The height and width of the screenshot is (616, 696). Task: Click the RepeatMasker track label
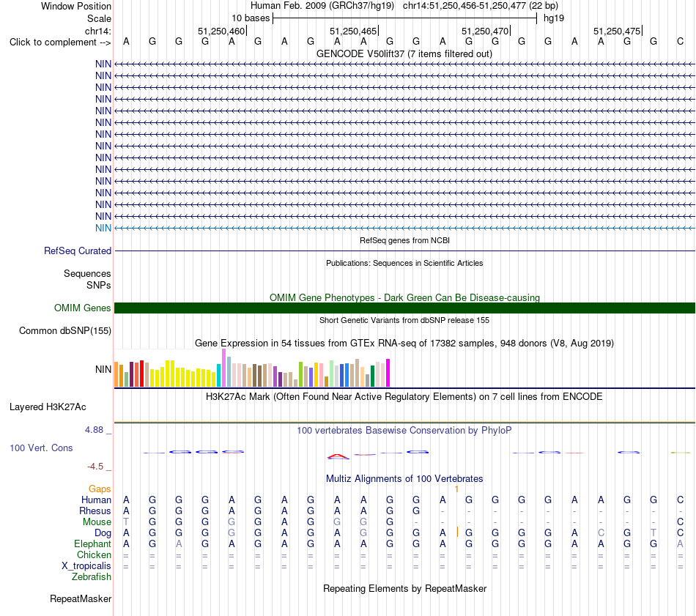[x=81, y=598]
